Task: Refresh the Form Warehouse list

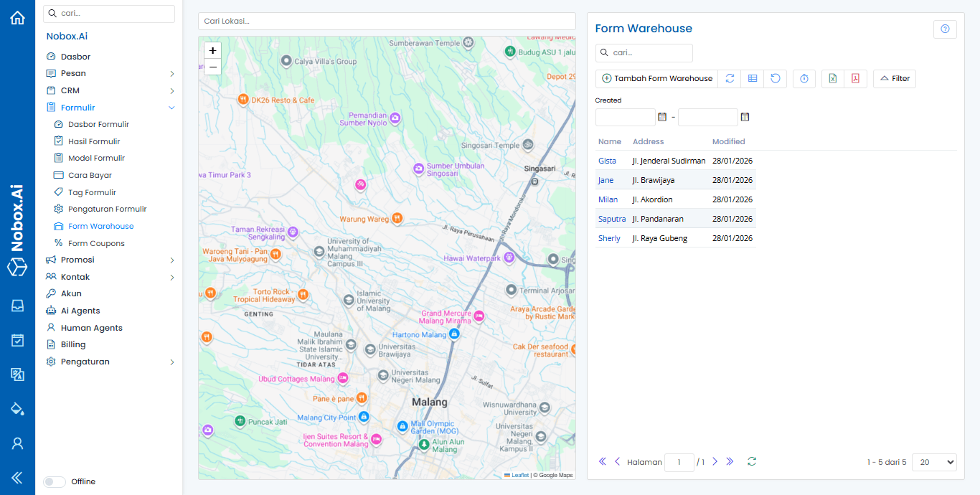Action: click(x=729, y=78)
